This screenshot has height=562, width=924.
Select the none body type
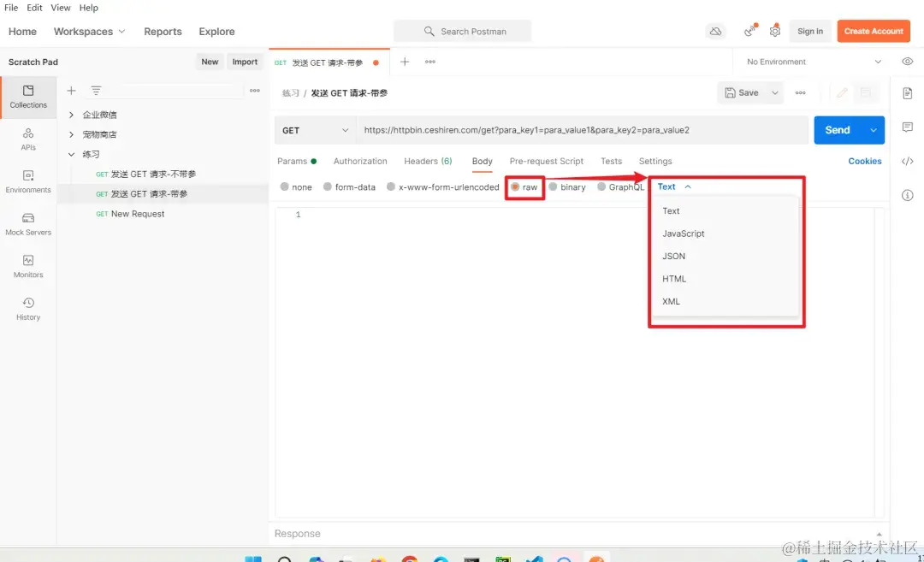pyautogui.click(x=296, y=186)
